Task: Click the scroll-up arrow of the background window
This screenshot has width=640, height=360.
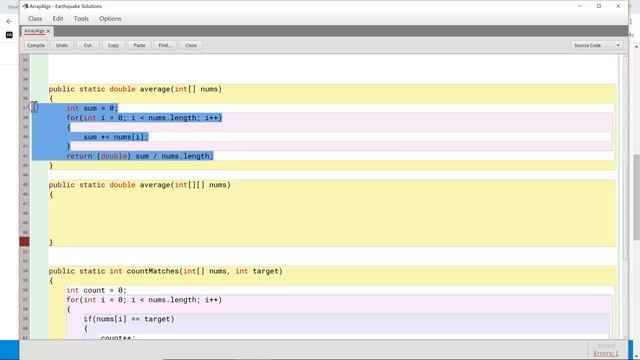Action: coord(636,47)
